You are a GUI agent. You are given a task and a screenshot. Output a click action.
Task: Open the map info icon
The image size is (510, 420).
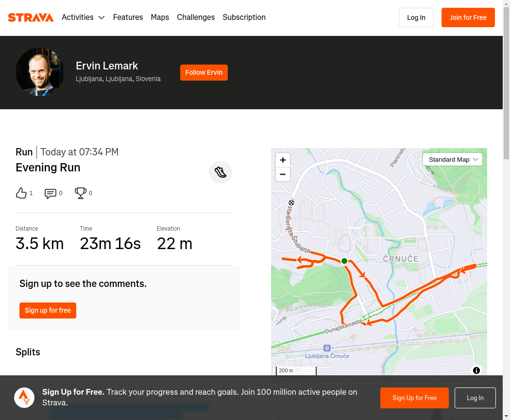[x=476, y=370]
